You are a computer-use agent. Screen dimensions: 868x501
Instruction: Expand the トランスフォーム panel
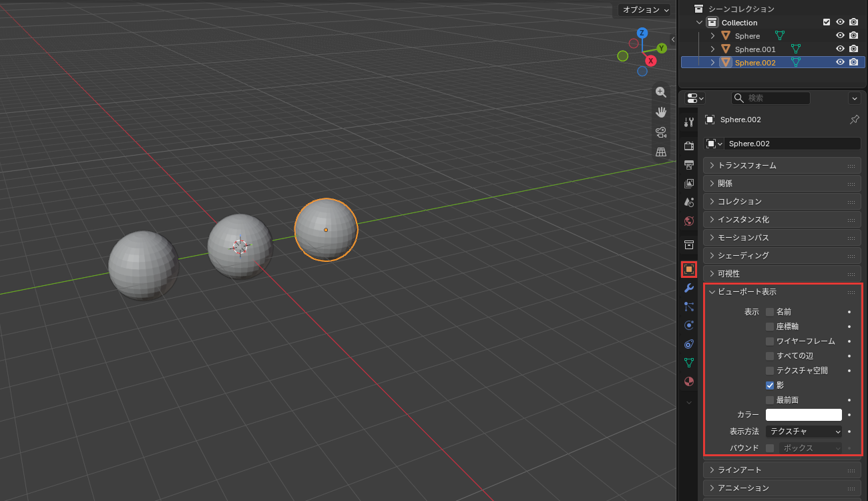click(x=782, y=166)
